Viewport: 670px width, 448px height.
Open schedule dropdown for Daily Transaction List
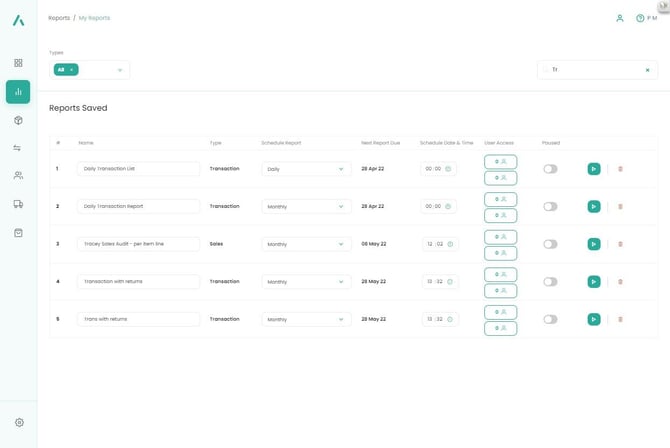click(x=306, y=169)
